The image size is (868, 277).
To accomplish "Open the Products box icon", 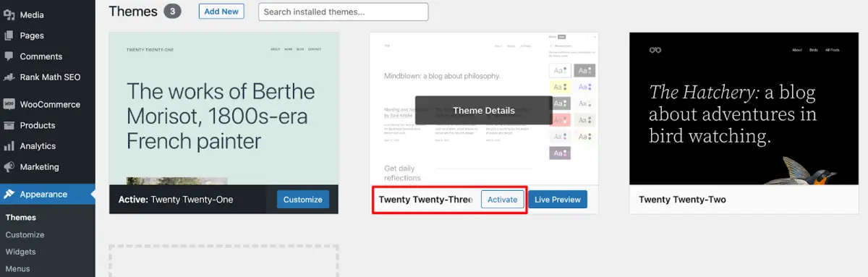I will click(9, 125).
